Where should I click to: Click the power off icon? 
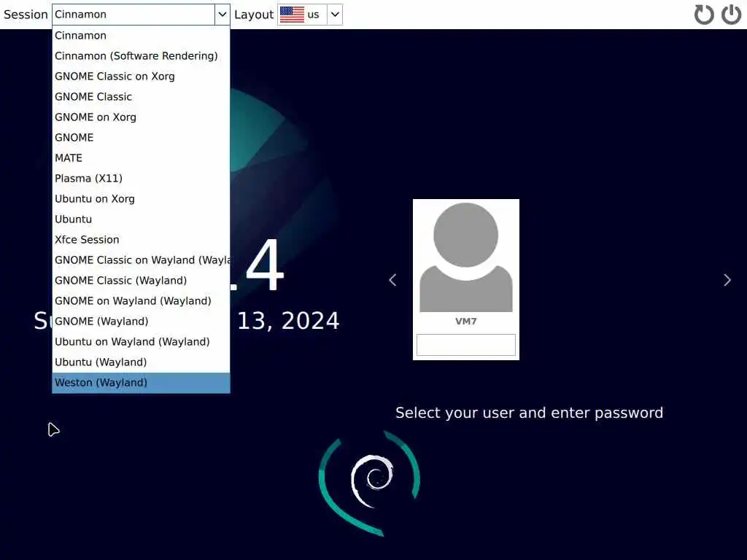731,15
